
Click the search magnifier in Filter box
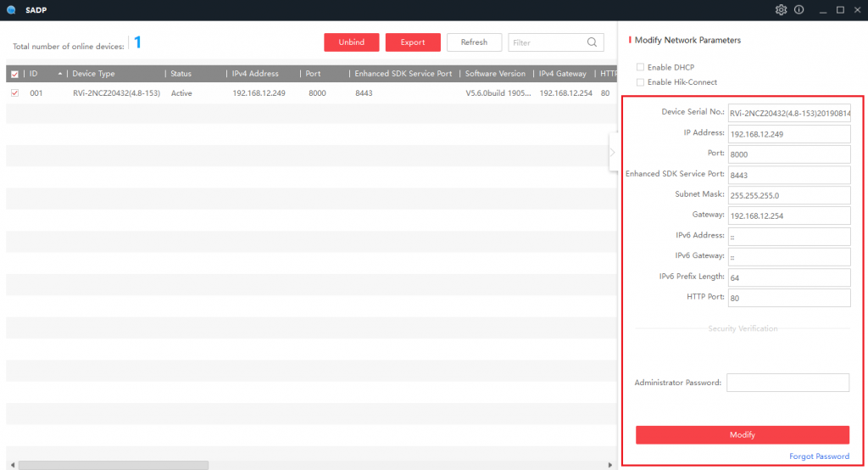[592, 42]
